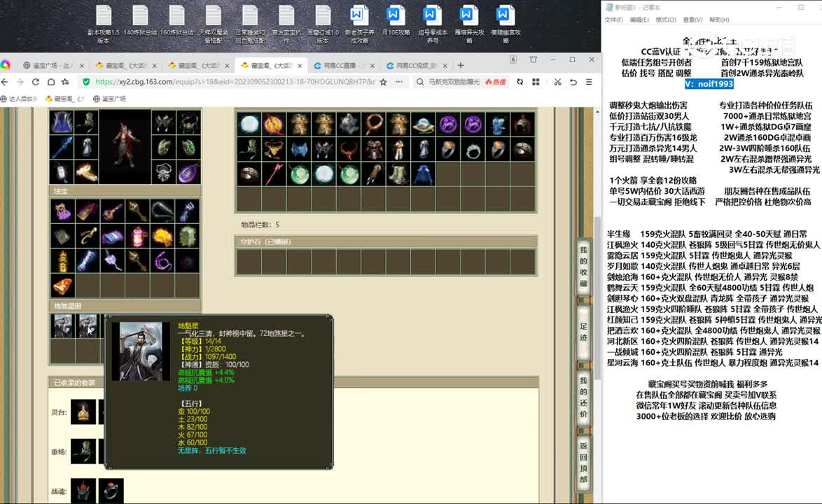Reload the current browser page
Image resolution: width=822 pixels, height=504 pixels.
pyautogui.click(x=35, y=82)
